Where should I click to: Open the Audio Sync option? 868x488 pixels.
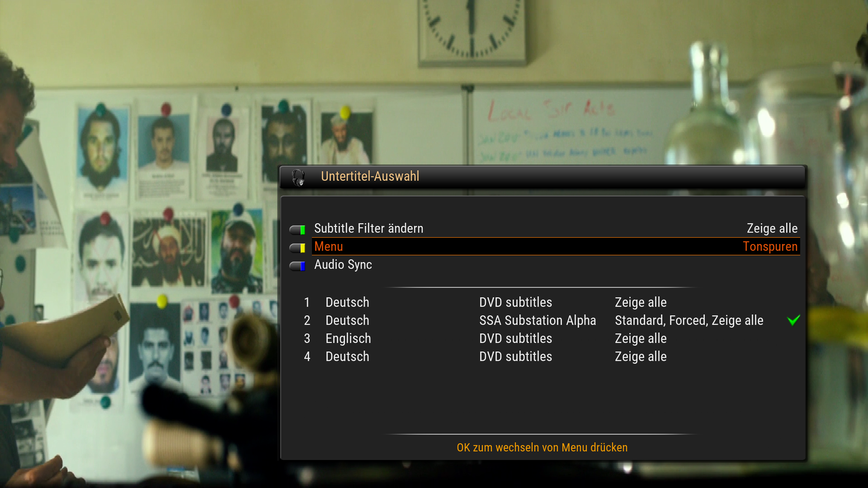(343, 264)
